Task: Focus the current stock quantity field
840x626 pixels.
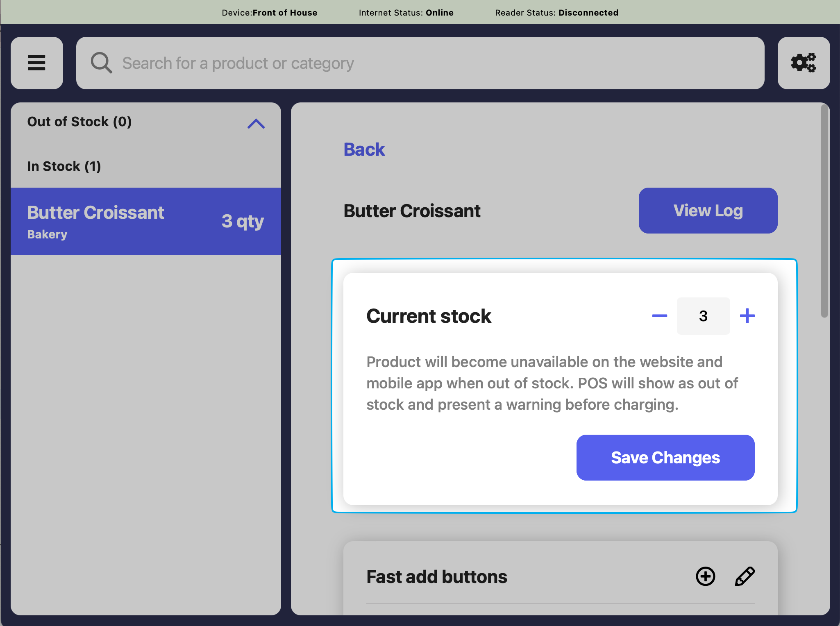Action: tap(703, 316)
